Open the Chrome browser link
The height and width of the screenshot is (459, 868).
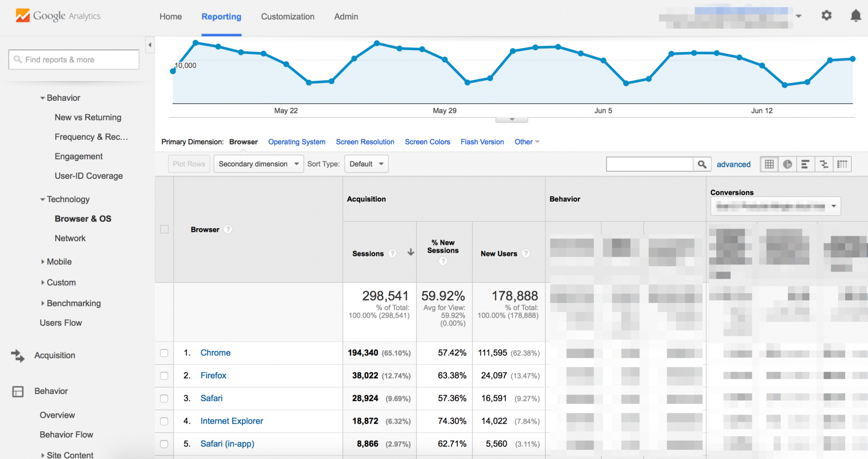point(215,353)
